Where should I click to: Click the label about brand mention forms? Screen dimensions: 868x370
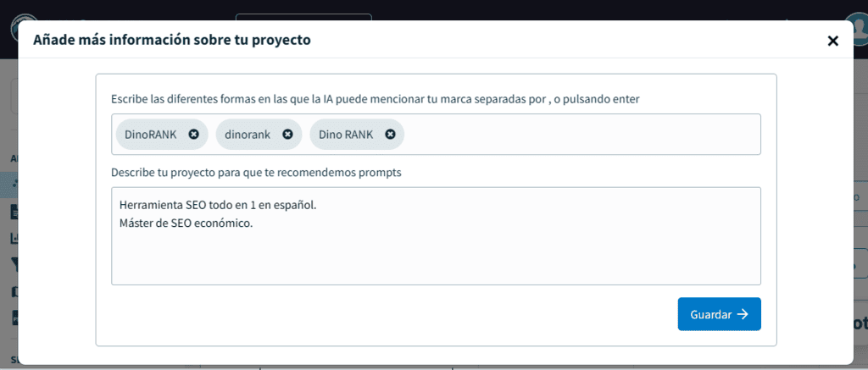pos(376,99)
